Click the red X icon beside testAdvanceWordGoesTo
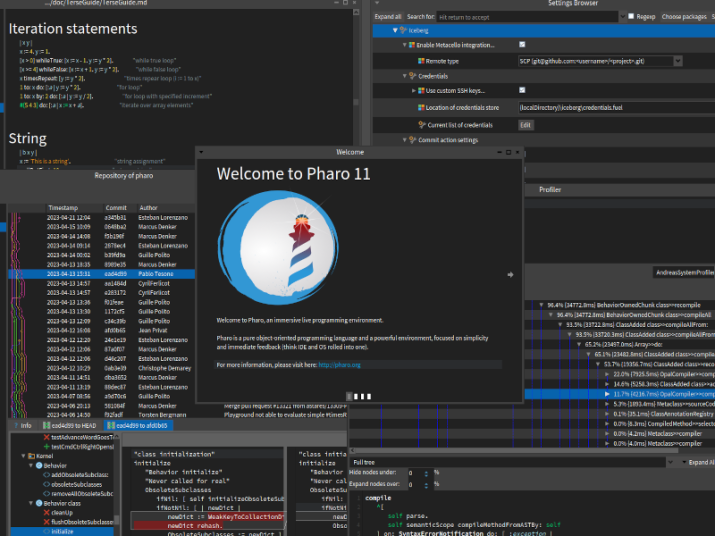Viewport: 715px width, 536px height. coord(47,437)
